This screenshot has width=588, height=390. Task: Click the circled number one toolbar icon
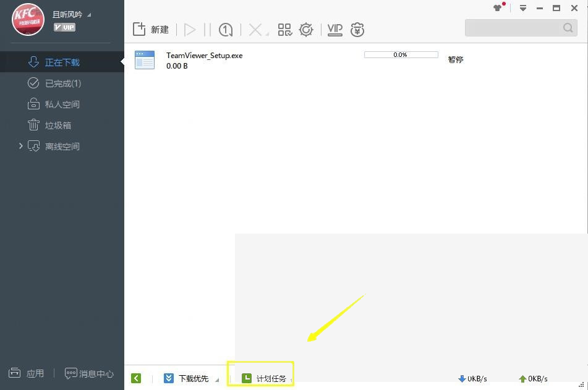(x=226, y=30)
